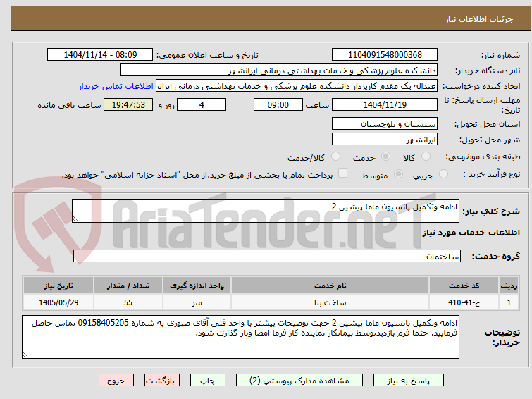Image resolution: width=532 pixels, height=399 pixels.
Task: Click the اطلاعات خدمات مورد نیاز heading
Action: click(x=471, y=233)
